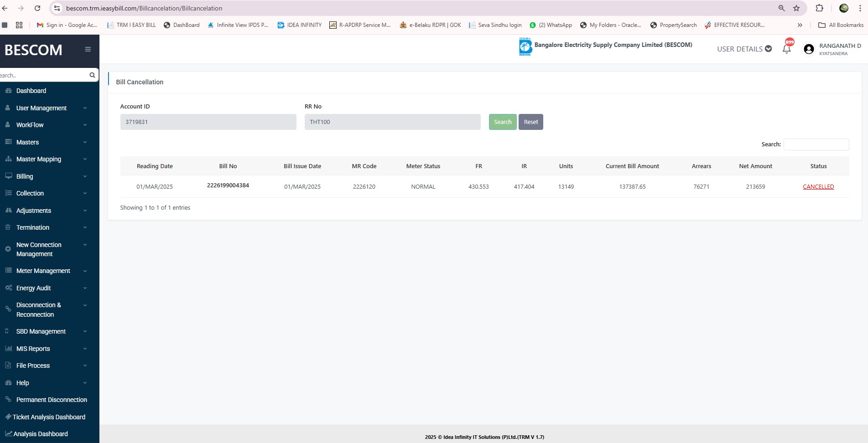
Task: Click the sidebar search box
Action: point(44,75)
